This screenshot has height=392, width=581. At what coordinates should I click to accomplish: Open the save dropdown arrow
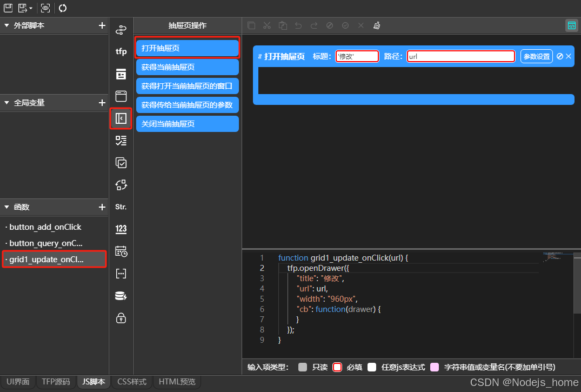click(x=31, y=8)
